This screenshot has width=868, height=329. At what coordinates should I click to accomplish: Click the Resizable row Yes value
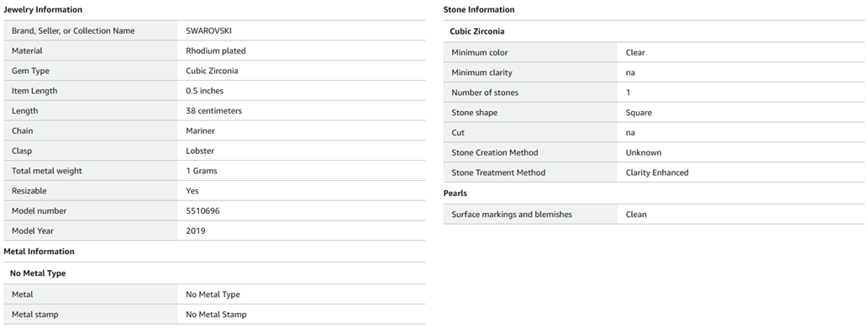coord(192,191)
